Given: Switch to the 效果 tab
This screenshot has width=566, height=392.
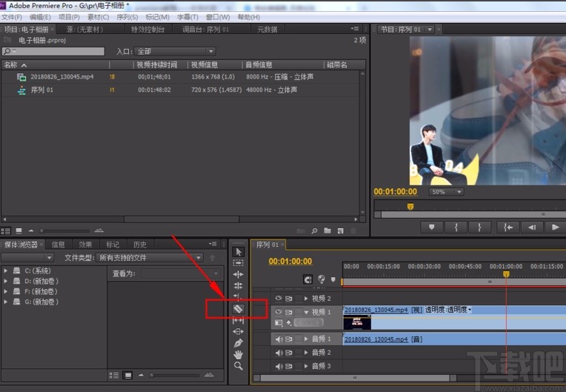Looking at the screenshot, I should 85,245.
